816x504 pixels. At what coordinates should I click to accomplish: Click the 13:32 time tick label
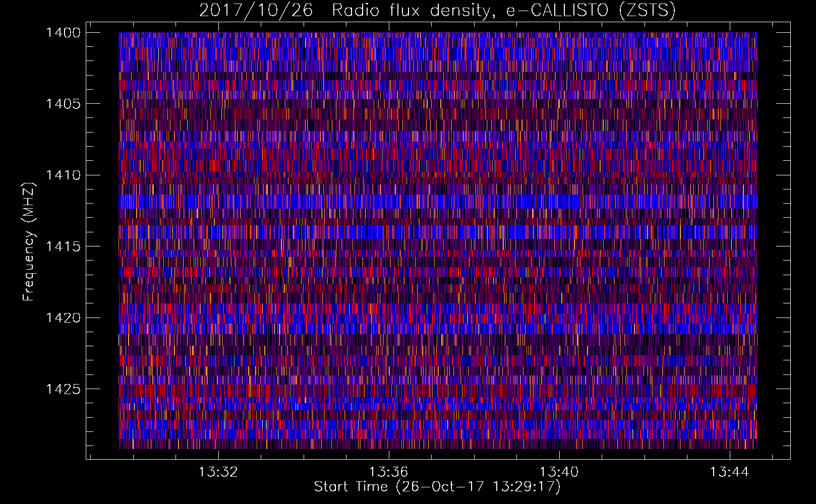(x=218, y=472)
